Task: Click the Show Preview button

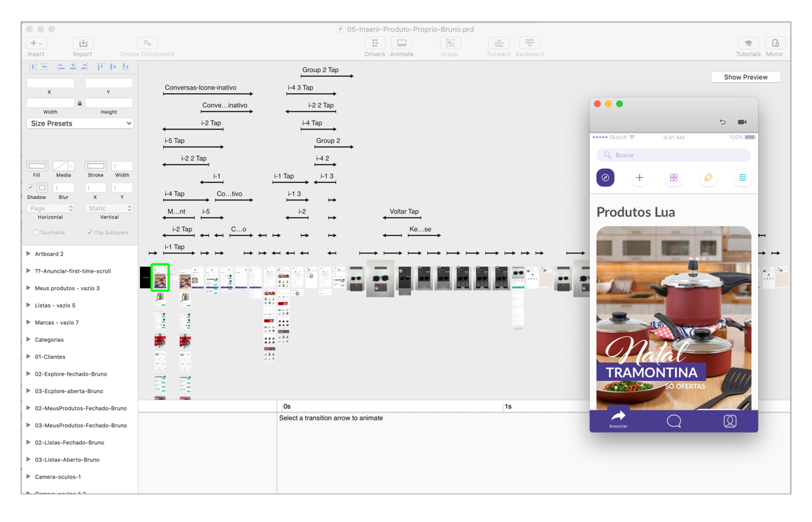Action: coord(745,77)
